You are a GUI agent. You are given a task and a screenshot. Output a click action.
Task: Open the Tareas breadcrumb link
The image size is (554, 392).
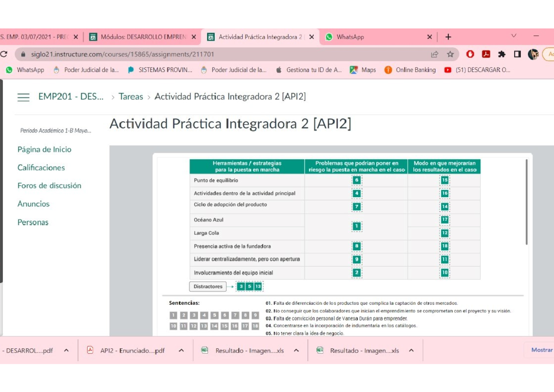click(131, 97)
